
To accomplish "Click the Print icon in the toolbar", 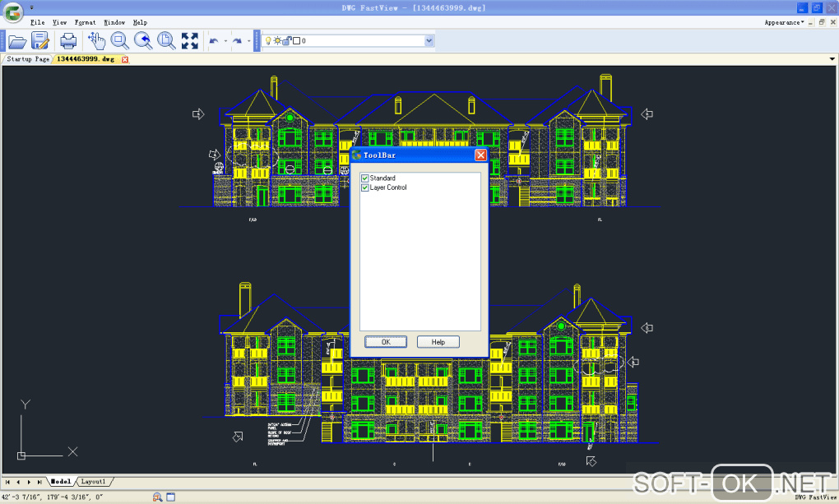I will [68, 41].
